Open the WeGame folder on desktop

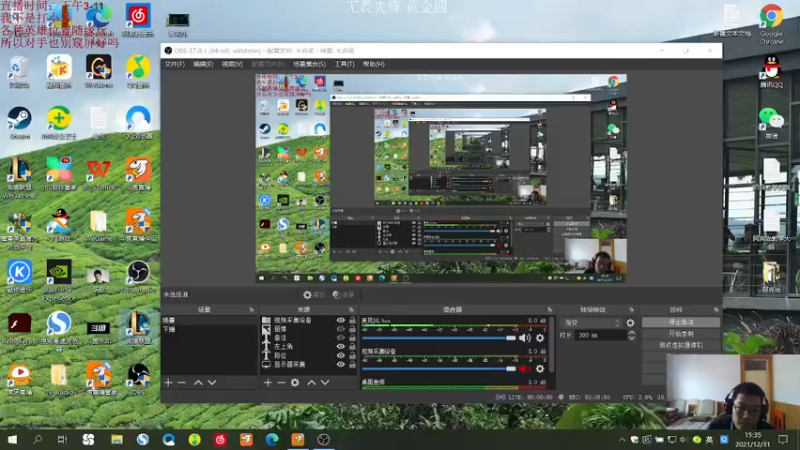[98, 226]
